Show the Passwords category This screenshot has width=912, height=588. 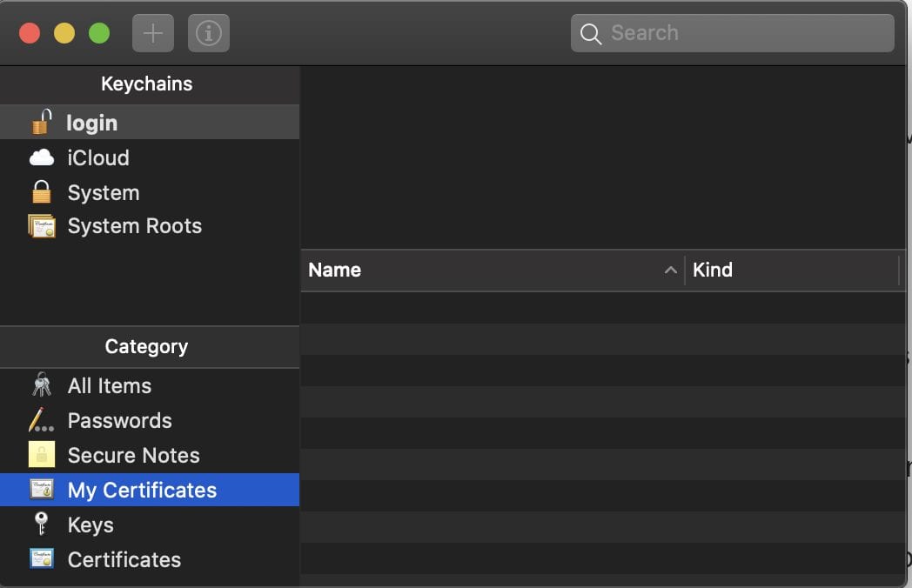click(x=120, y=420)
